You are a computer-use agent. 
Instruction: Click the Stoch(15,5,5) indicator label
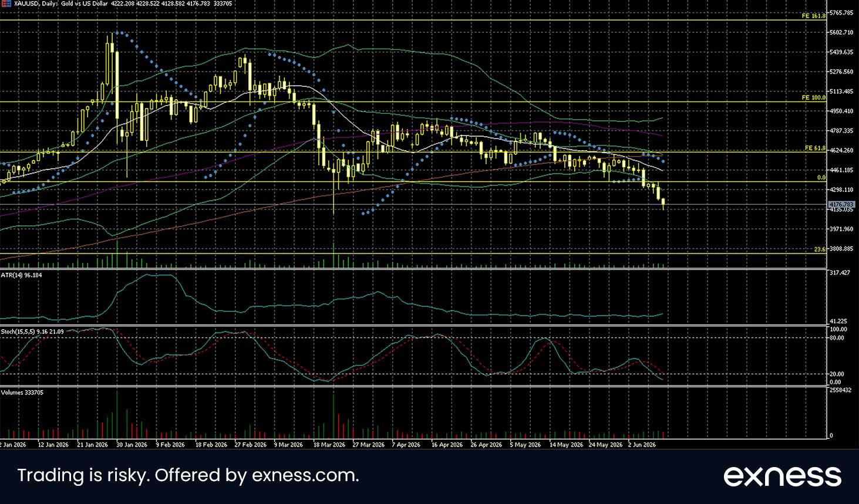[32, 332]
